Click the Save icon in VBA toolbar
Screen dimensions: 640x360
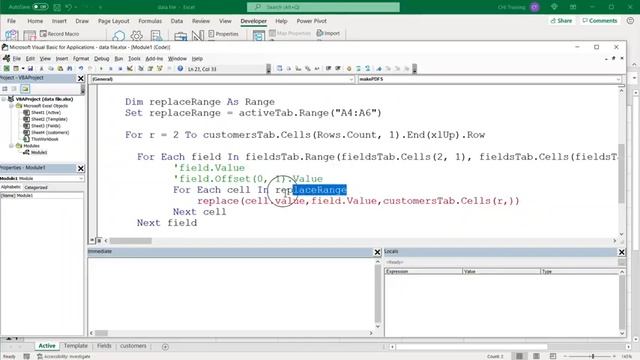pyautogui.click(x=30, y=69)
